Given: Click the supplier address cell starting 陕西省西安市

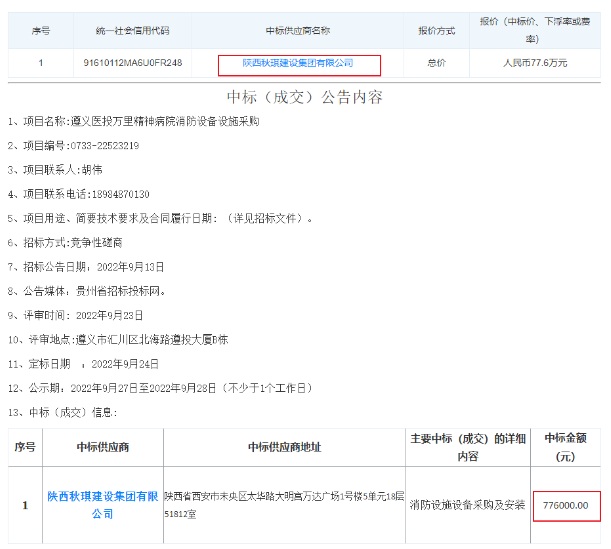Looking at the screenshot, I should (284, 504).
